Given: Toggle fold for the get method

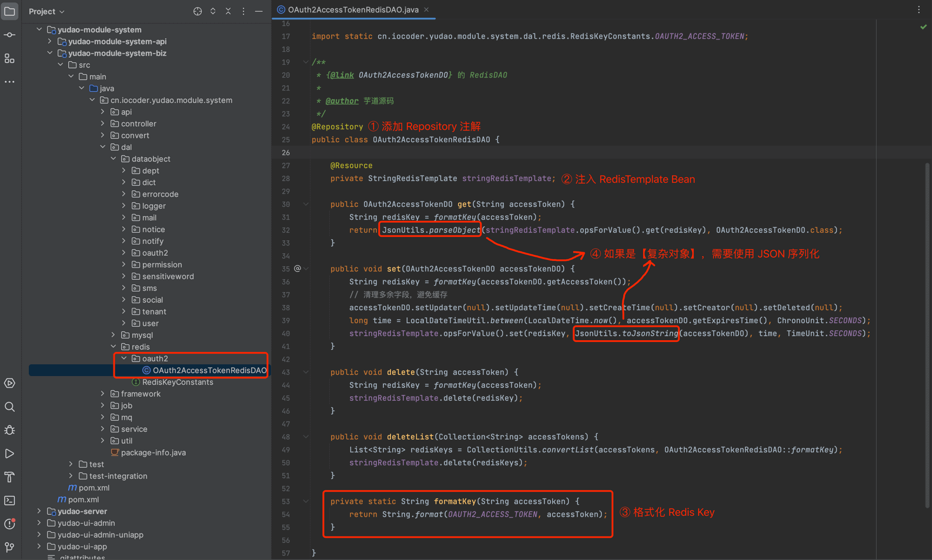Looking at the screenshot, I should [x=306, y=204].
